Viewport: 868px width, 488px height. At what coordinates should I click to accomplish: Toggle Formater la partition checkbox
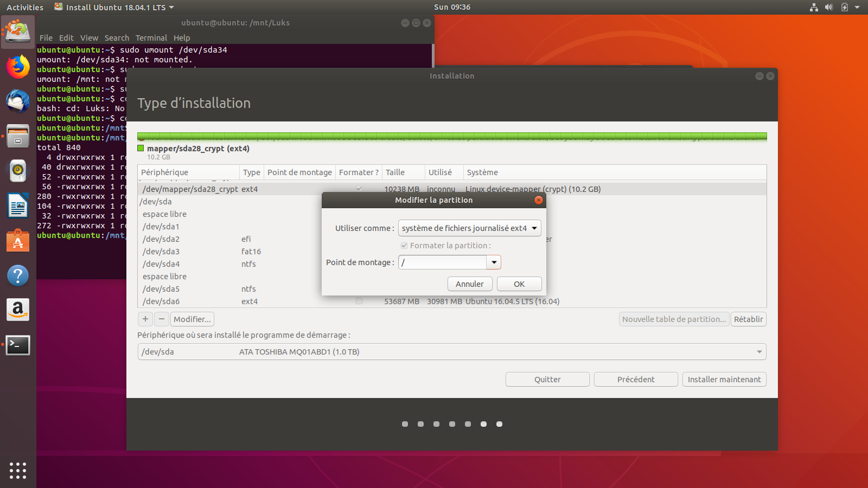pyautogui.click(x=404, y=246)
